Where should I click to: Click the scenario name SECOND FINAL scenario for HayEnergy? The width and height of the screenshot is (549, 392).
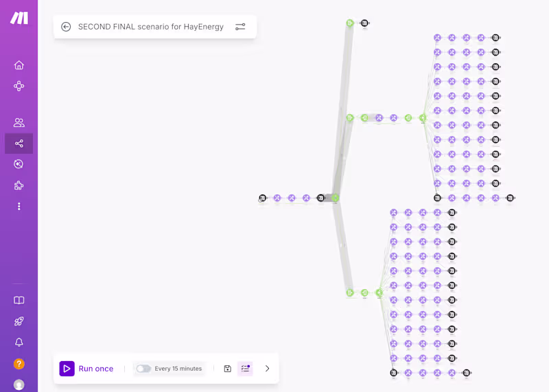pos(151,27)
